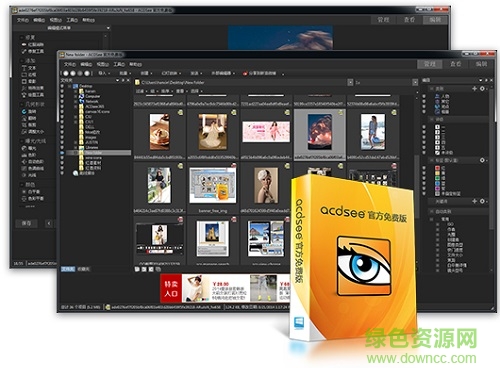Click the share-new-pictures toolbar icon

(245, 73)
